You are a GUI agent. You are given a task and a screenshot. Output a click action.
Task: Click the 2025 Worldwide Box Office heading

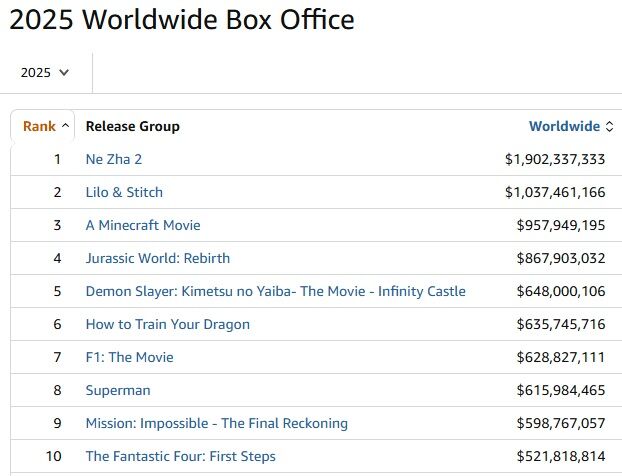coord(182,19)
